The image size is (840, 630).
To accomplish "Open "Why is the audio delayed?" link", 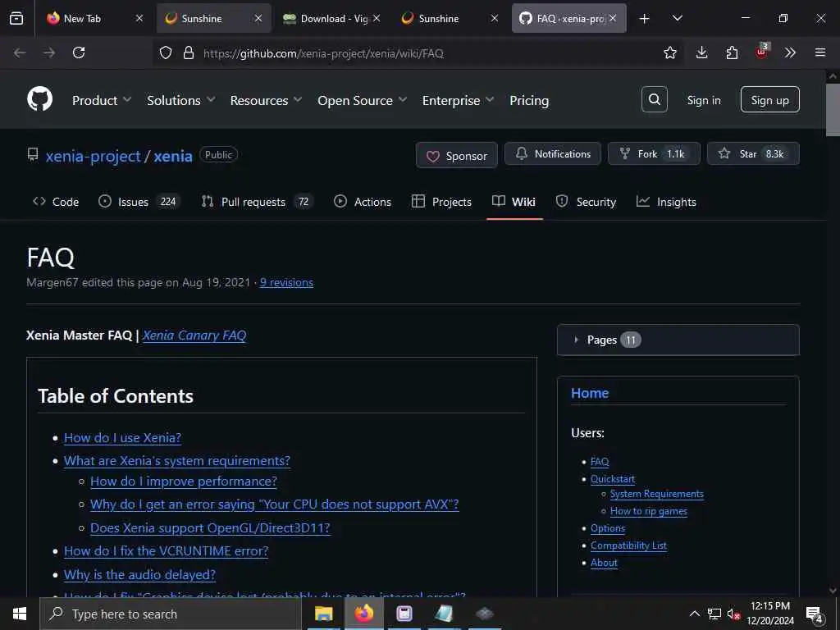I will click(x=139, y=575).
